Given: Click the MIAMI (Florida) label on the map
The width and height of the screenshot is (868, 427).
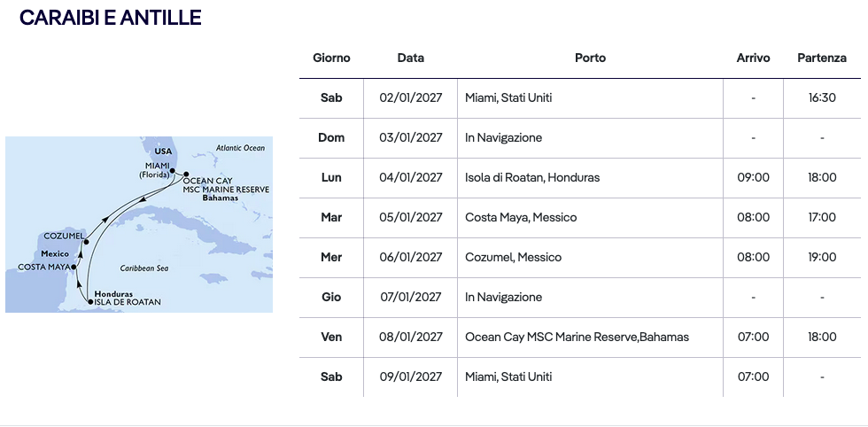Looking at the screenshot, I should (x=153, y=171).
